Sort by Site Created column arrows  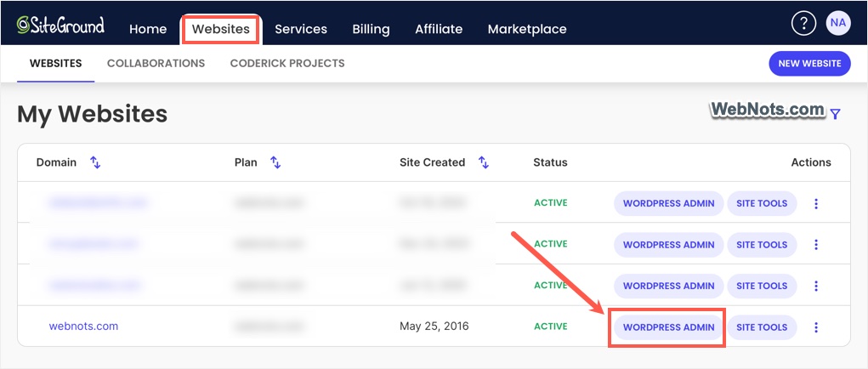(x=483, y=162)
